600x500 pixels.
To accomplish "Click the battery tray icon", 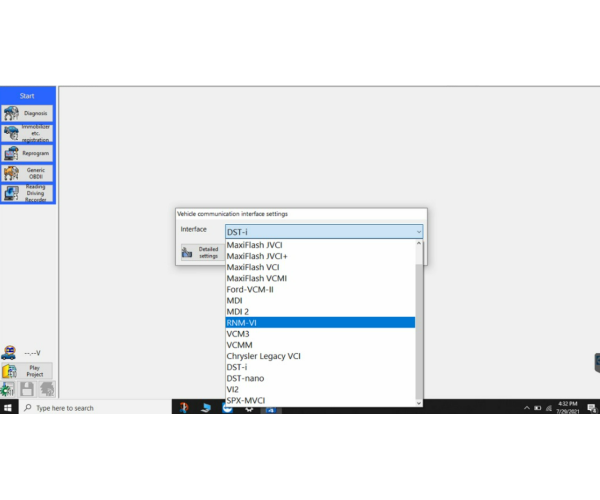I will click(538, 408).
